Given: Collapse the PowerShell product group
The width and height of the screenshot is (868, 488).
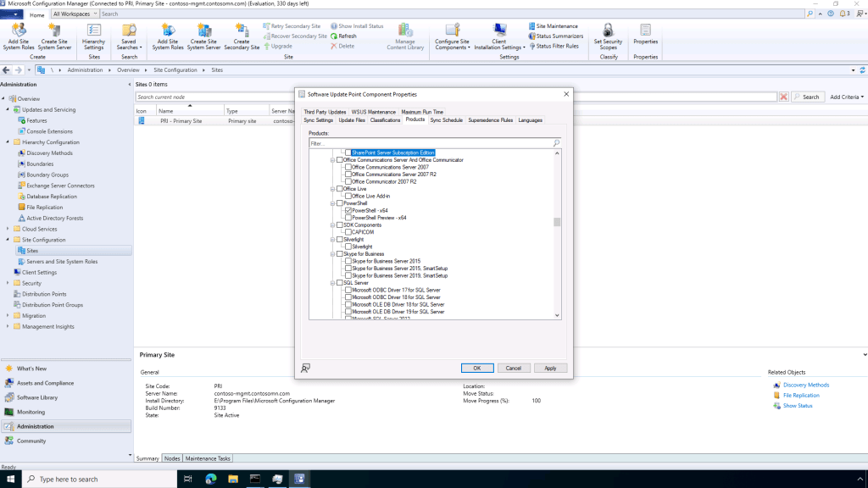Looking at the screenshot, I should (332, 203).
